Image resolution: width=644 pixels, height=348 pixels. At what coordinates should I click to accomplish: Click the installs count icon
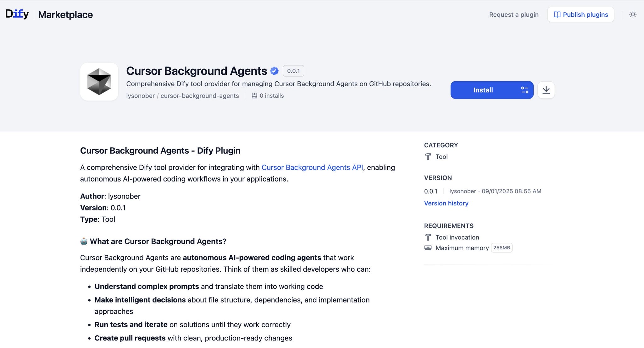254,95
